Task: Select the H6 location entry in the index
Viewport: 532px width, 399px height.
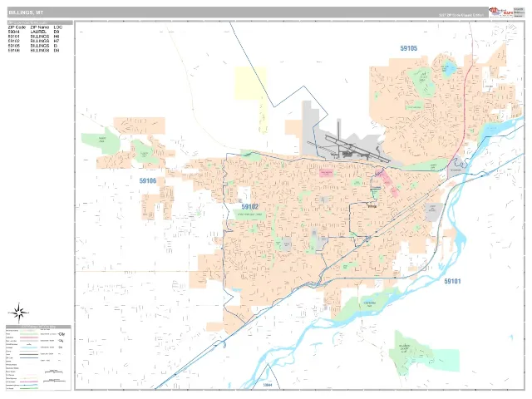Action: coord(57,37)
